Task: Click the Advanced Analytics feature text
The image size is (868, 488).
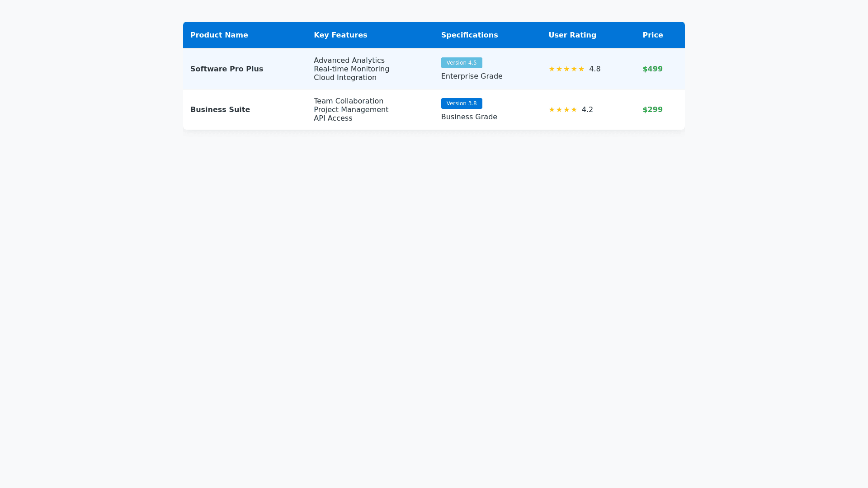Action: tap(349, 61)
